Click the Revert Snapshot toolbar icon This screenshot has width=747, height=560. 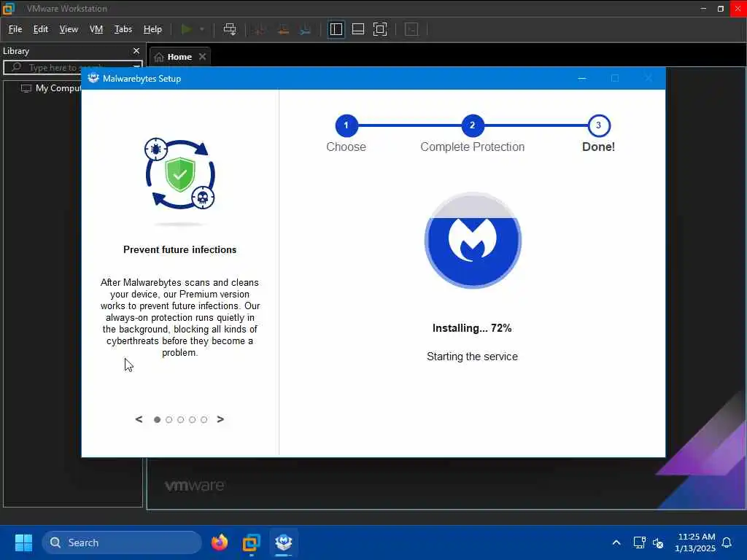point(283,29)
